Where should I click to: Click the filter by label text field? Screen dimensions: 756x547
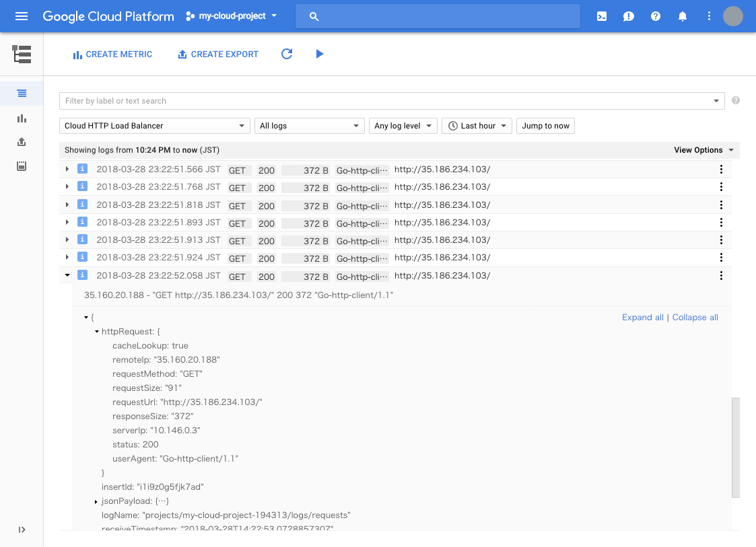click(386, 101)
